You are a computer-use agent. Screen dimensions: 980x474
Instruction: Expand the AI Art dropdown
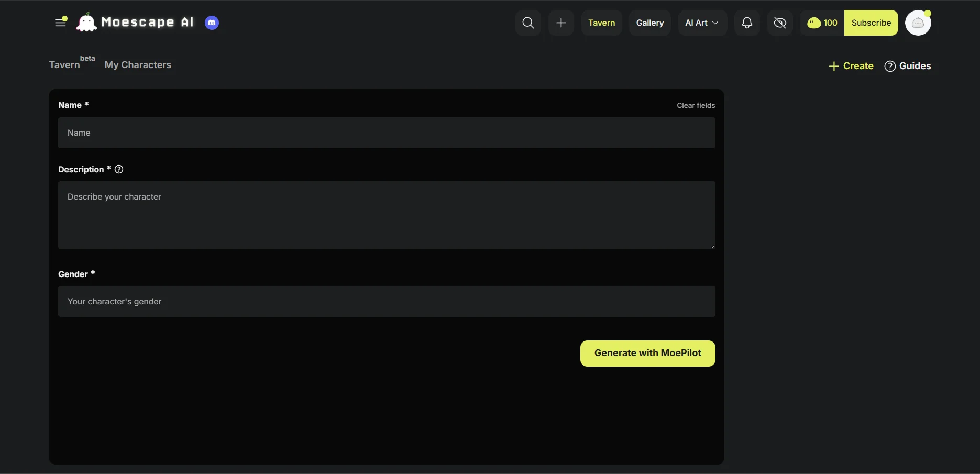point(702,23)
